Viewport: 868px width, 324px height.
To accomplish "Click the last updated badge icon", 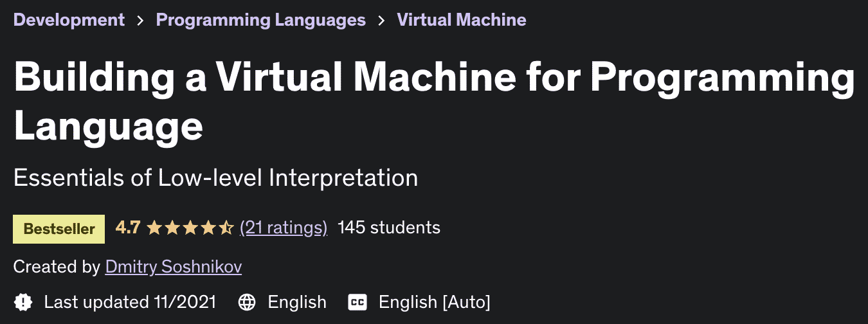I will click(x=23, y=302).
